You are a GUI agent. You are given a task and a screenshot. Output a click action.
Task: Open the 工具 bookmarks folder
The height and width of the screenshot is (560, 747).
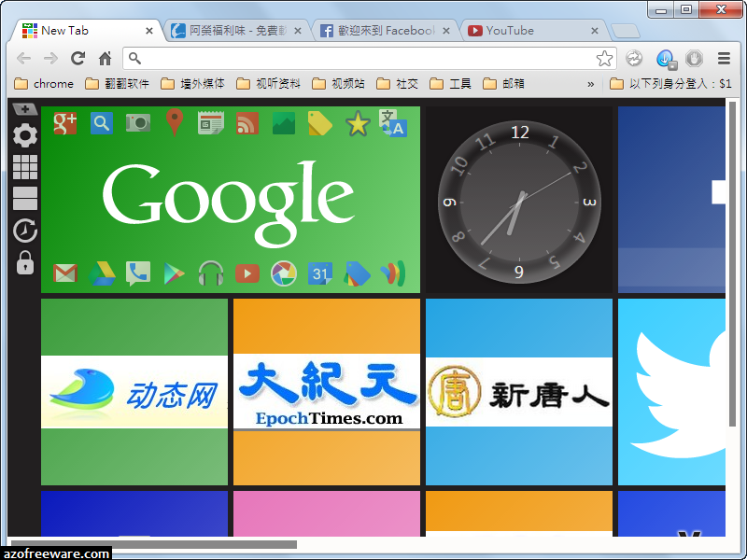(450, 84)
